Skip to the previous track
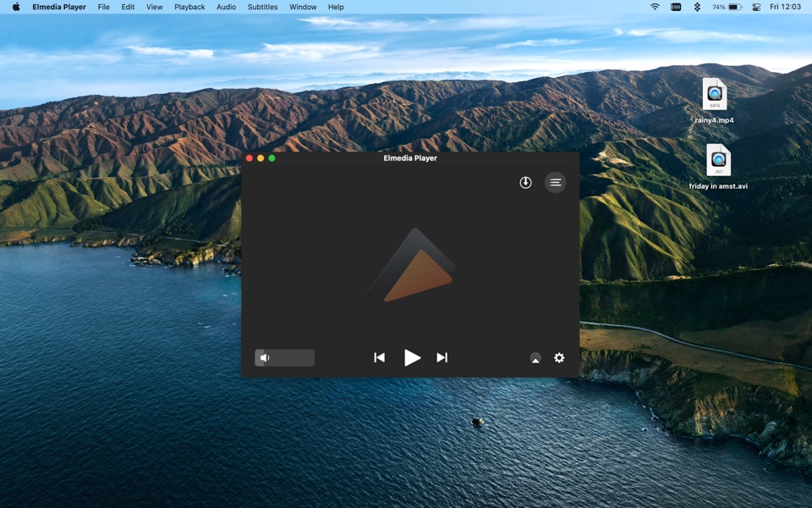The height and width of the screenshot is (508, 812). click(x=379, y=357)
